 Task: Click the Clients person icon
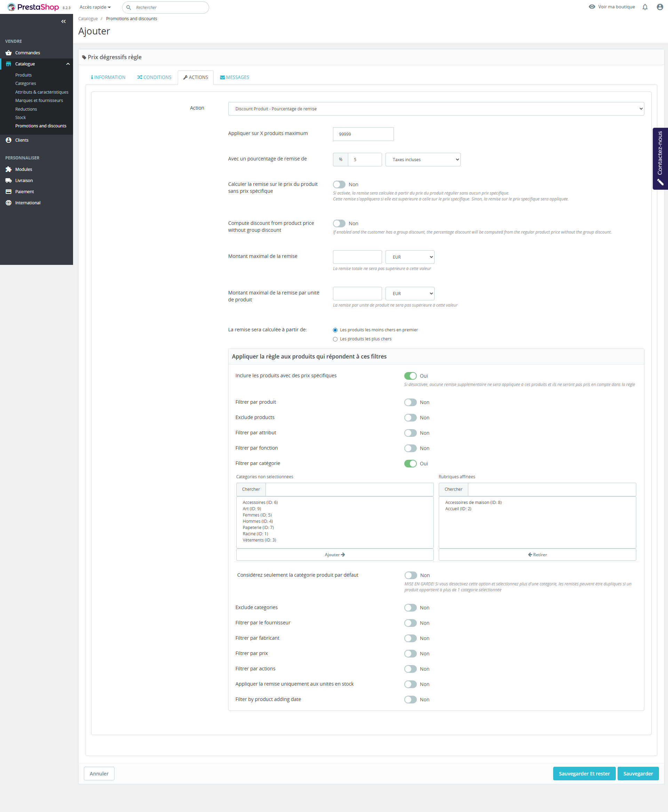(x=8, y=140)
